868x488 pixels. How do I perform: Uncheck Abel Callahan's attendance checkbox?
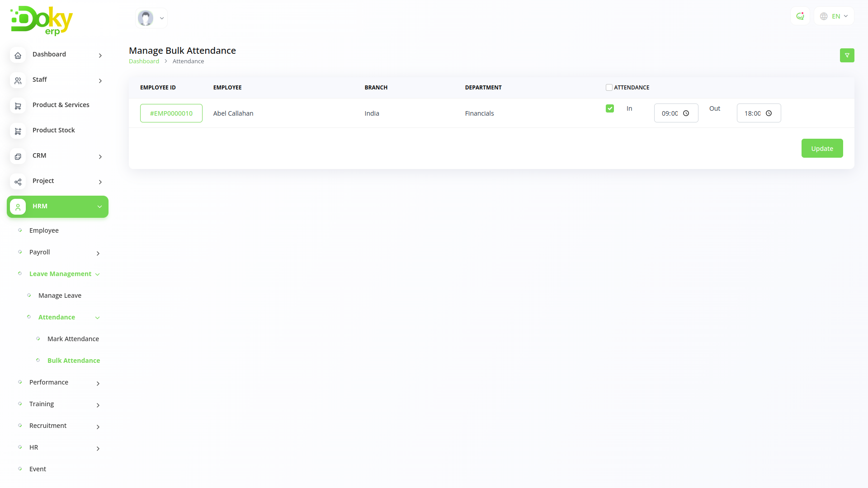(609, 108)
